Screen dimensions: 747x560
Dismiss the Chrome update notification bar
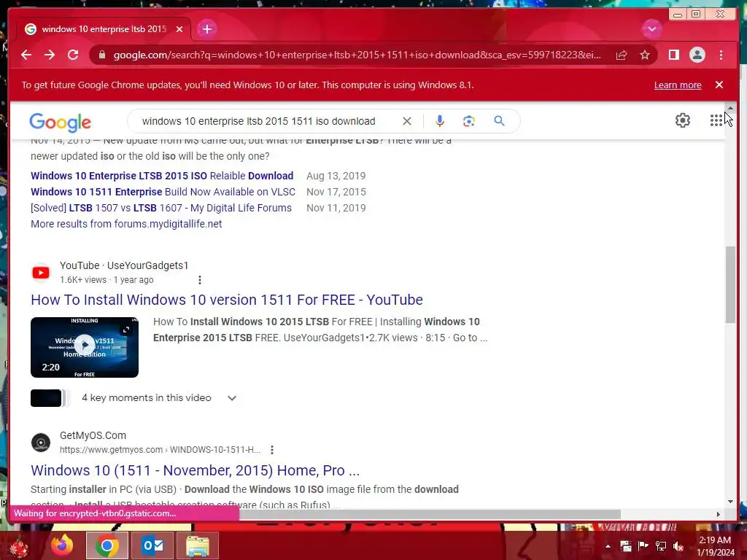(719, 85)
